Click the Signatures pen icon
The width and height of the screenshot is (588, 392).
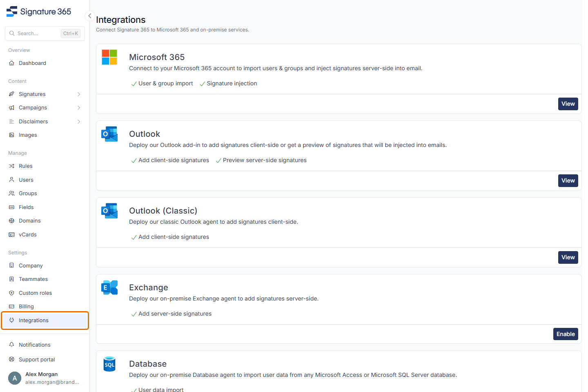(x=11, y=94)
